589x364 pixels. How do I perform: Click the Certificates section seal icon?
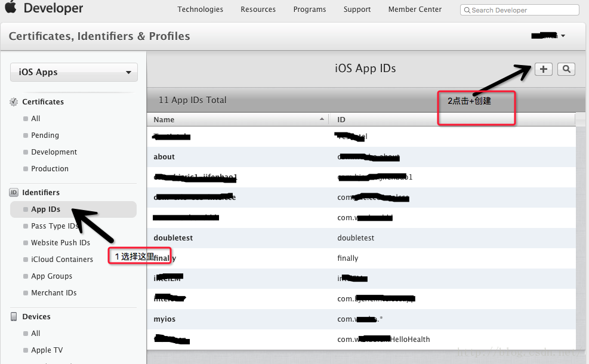(x=14, y=102)
